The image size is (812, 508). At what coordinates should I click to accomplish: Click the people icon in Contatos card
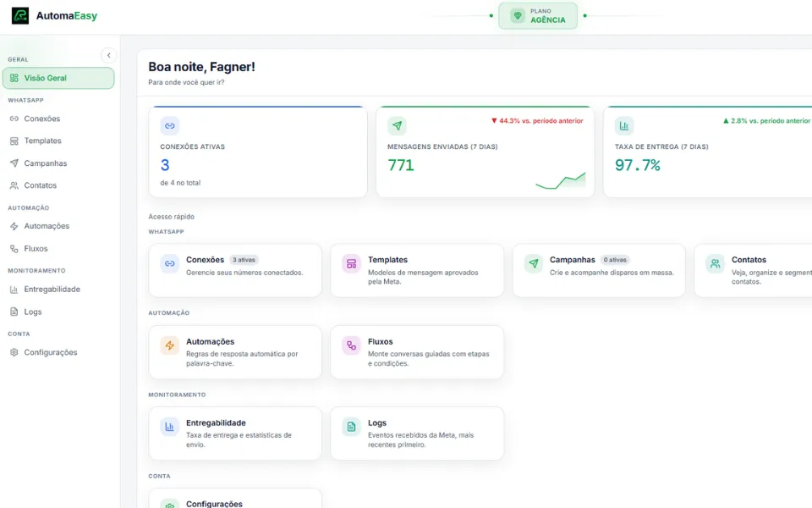pos(715,263)
